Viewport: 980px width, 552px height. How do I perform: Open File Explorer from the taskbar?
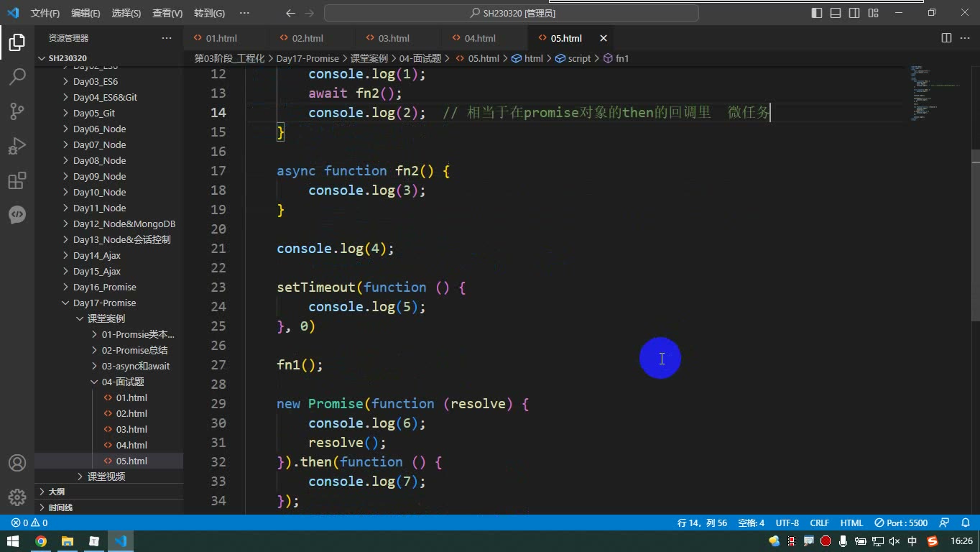(x=68, y=541)
